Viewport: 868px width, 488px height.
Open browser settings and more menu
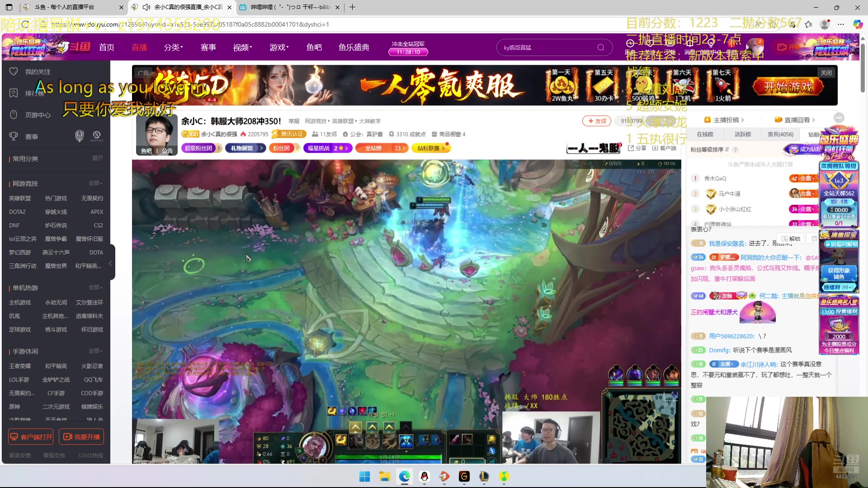tap(841, 24)
